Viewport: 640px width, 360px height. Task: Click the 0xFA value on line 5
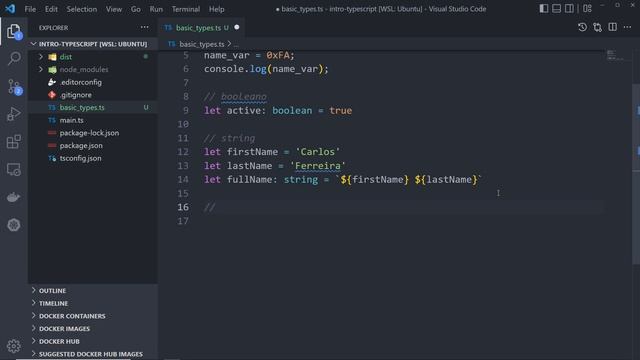(278, 55)
